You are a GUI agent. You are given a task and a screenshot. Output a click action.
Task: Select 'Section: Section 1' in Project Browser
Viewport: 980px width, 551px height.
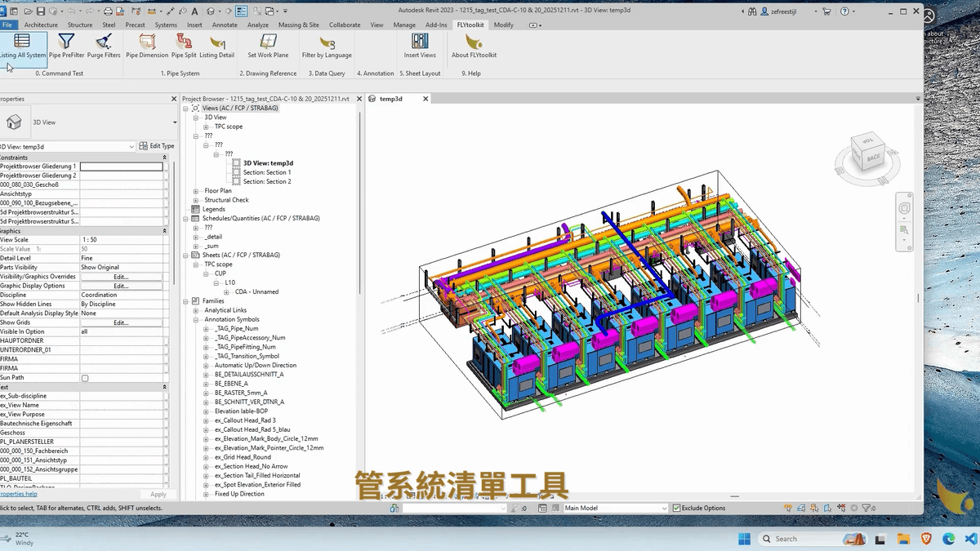tap(267, 172)
